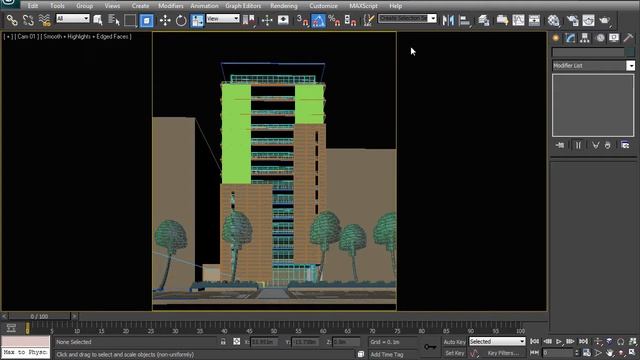This screenshot has width=640, height=360.
Task: Go to the start frame
Action: point(534,341)
